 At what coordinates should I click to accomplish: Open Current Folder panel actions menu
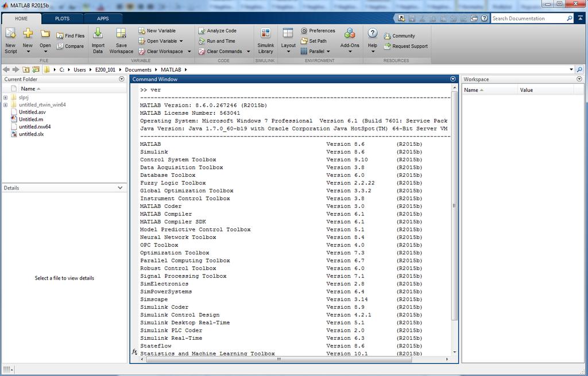click(x=122, y=79)
